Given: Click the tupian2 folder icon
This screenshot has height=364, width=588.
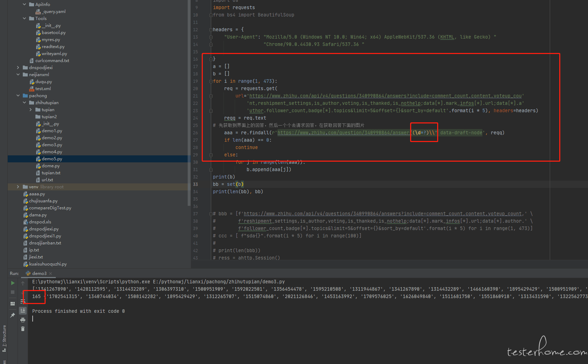Looking at the screenshot, I should click(38, 117).
